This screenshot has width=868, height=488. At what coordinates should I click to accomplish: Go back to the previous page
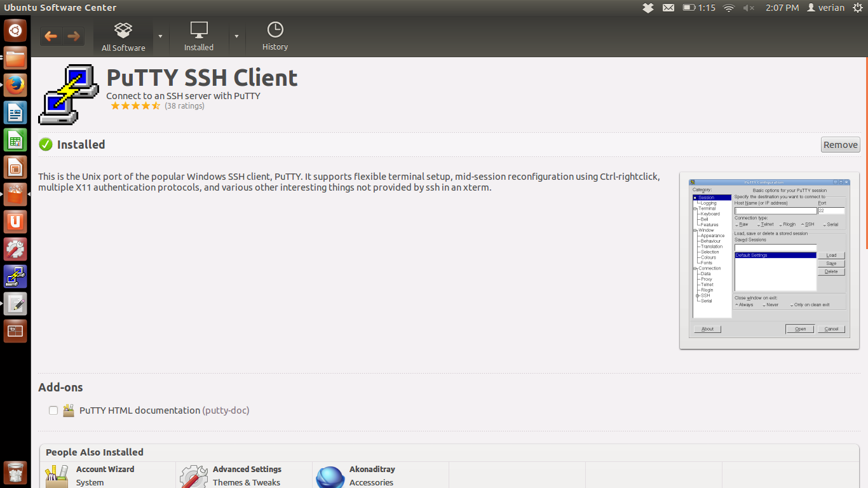click(x=51, y=36)
